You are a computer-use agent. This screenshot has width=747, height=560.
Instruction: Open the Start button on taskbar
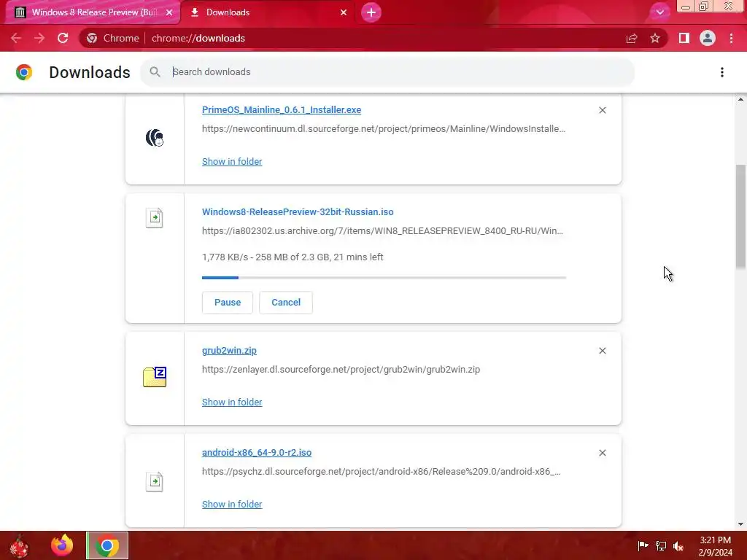(x=19, y=546)
